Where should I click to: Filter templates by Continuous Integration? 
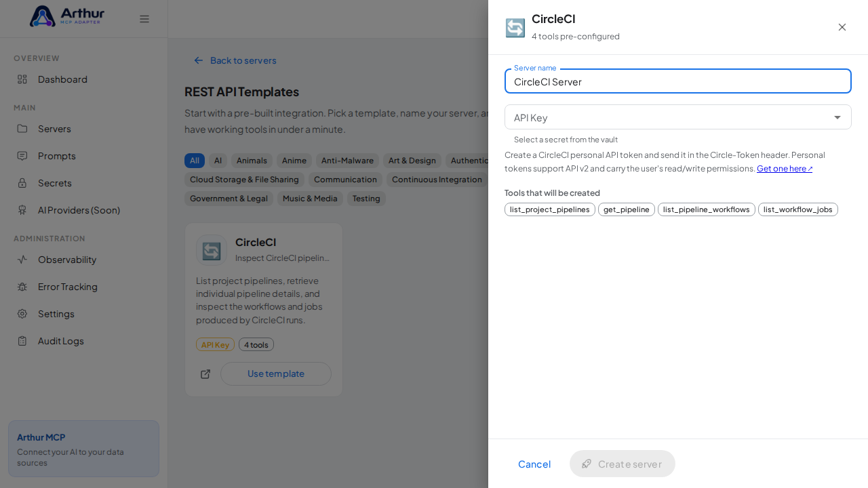[437, 180]
